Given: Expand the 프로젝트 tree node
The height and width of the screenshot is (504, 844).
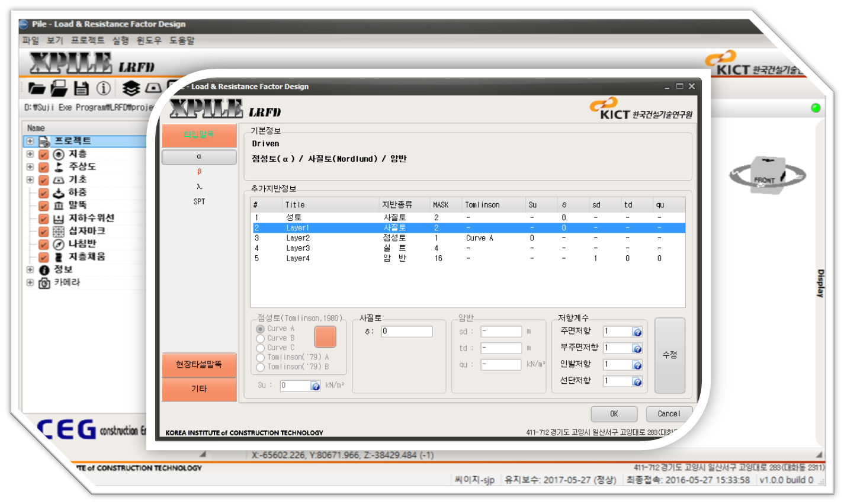Looking at the screenshot, I should pyautogui.click(x=30, y=141).
